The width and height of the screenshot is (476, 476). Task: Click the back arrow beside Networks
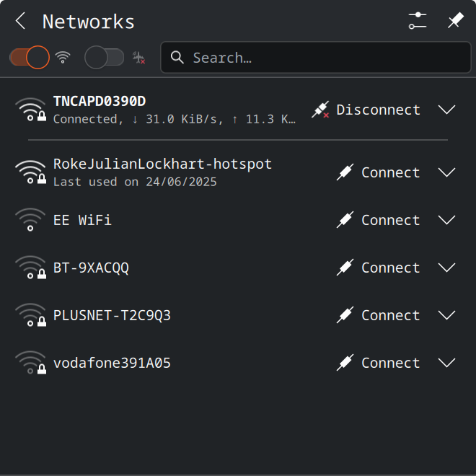pyautogui.click(x=20, y=22)
